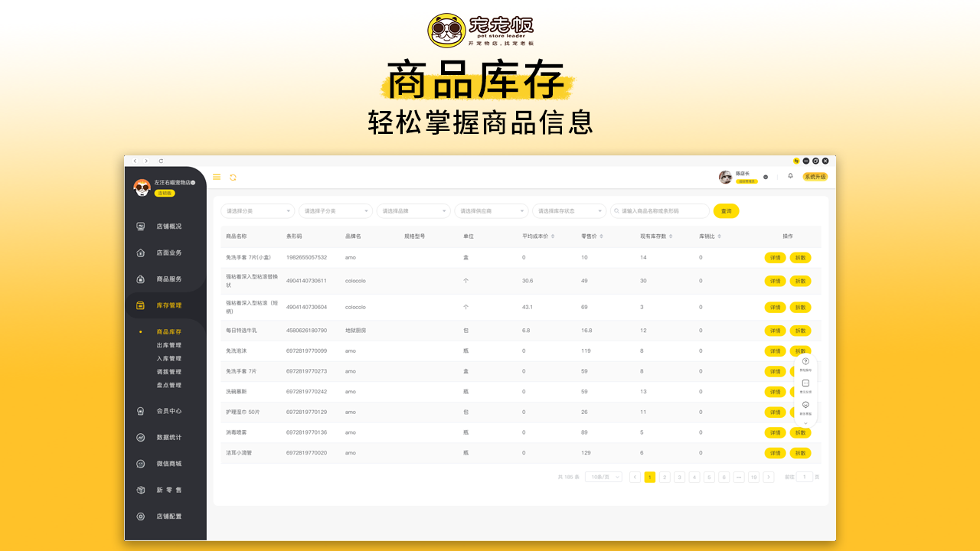切换到出库管理菜单项
Viewport: 980px width, 551px height.
click(170, 345)
